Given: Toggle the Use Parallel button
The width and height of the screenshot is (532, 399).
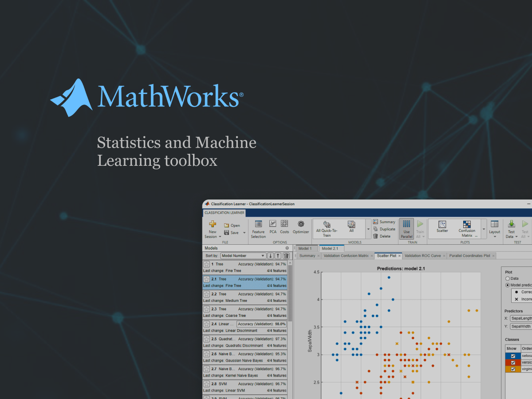Looking at the screenshot, I should pyautogui.click(x=406, y=229).
